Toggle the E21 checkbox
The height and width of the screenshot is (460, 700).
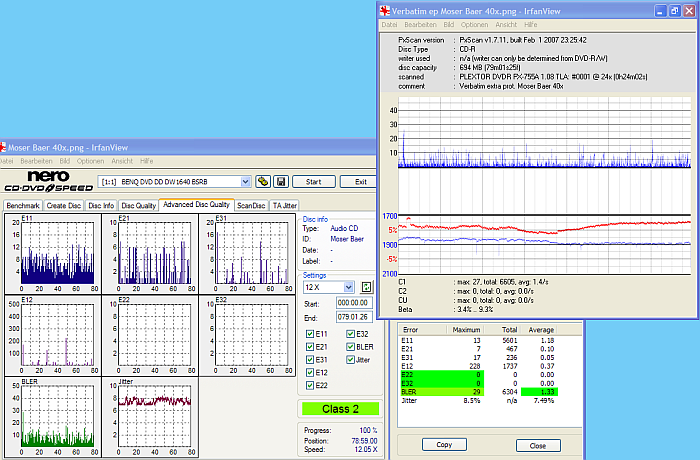point(310,347)
